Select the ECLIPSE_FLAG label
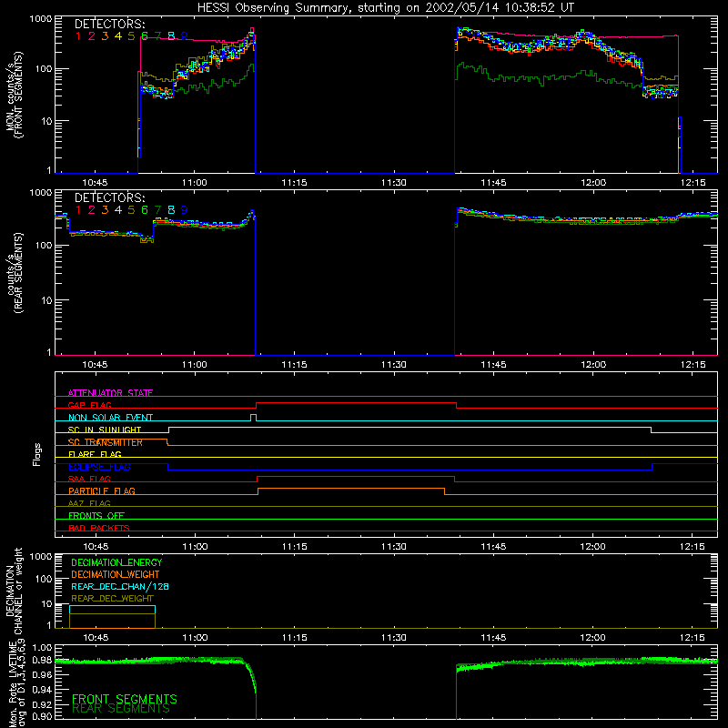 point(99,467)
